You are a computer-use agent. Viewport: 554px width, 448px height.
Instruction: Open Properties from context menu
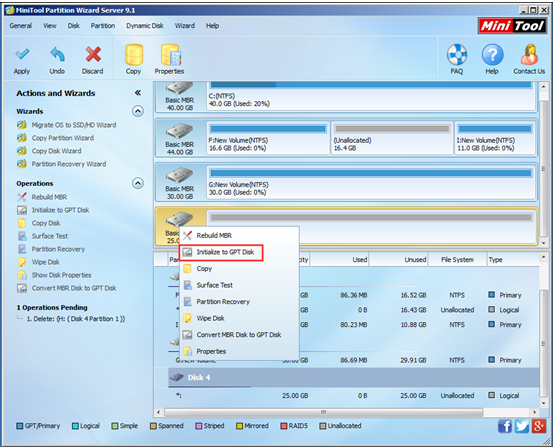239,351
